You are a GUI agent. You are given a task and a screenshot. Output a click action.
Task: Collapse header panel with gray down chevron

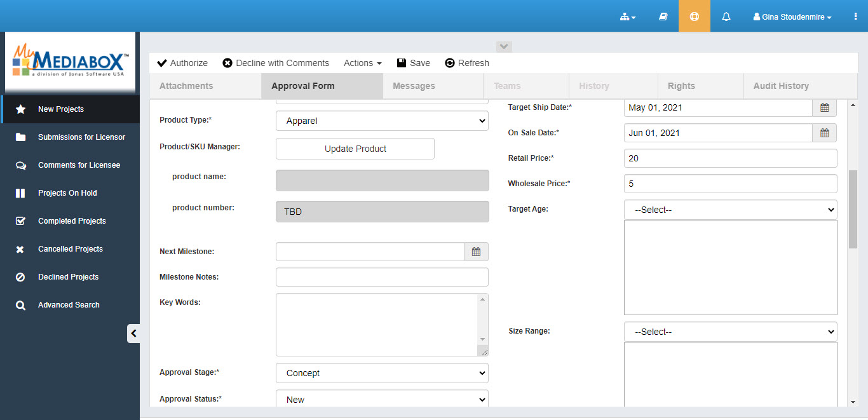pyautogui.click(x=504, y=46)
